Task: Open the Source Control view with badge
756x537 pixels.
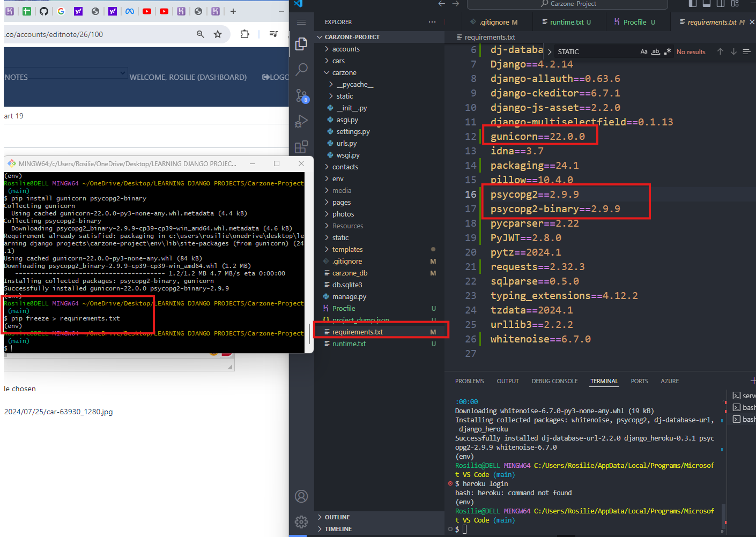Action: click(x=301, y=96)
